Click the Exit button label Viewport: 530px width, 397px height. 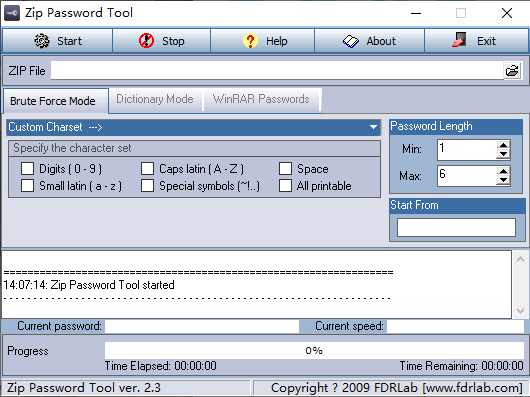(x=486, y=41)
